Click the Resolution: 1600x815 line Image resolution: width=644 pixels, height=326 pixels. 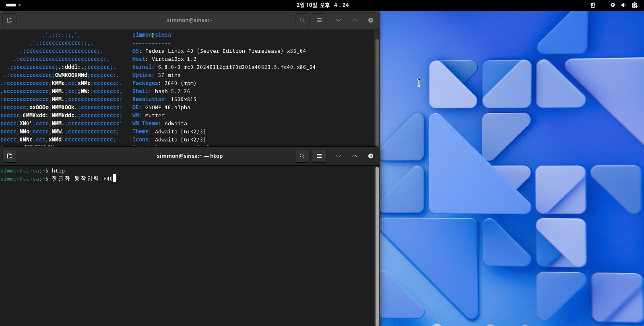pos(164,100)
